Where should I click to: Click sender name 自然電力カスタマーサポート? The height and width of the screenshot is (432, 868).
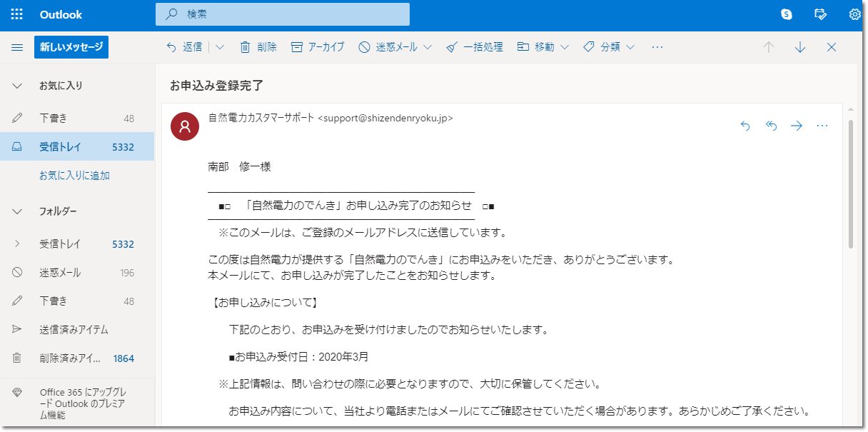261,119
